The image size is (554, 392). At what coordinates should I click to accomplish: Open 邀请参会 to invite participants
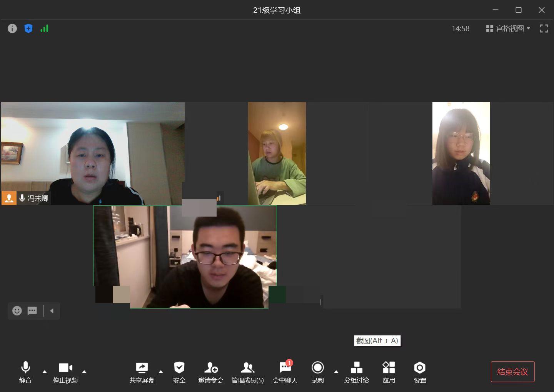click(x=211, y=372)
